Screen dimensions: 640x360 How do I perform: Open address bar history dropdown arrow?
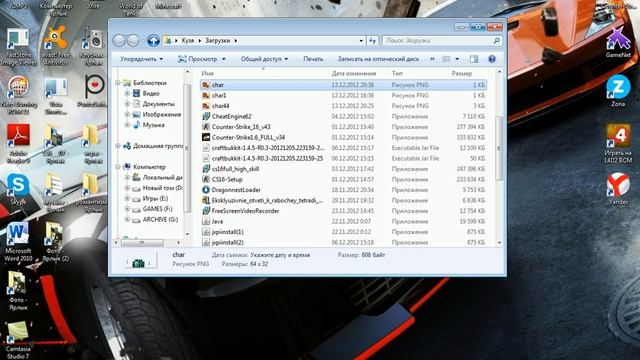click(361, 40)
